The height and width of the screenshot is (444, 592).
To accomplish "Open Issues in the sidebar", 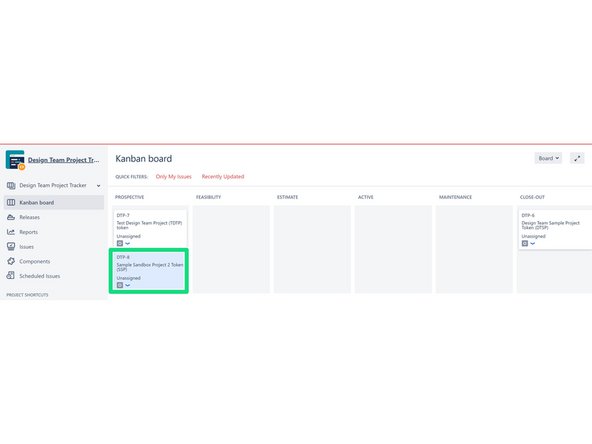I will pyautogui.click(x=26, y=247).
